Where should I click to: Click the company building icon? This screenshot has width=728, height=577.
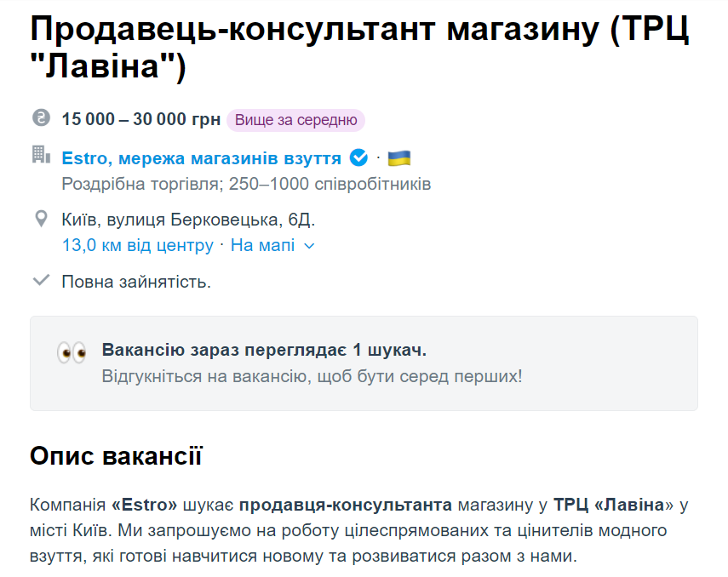40,155
